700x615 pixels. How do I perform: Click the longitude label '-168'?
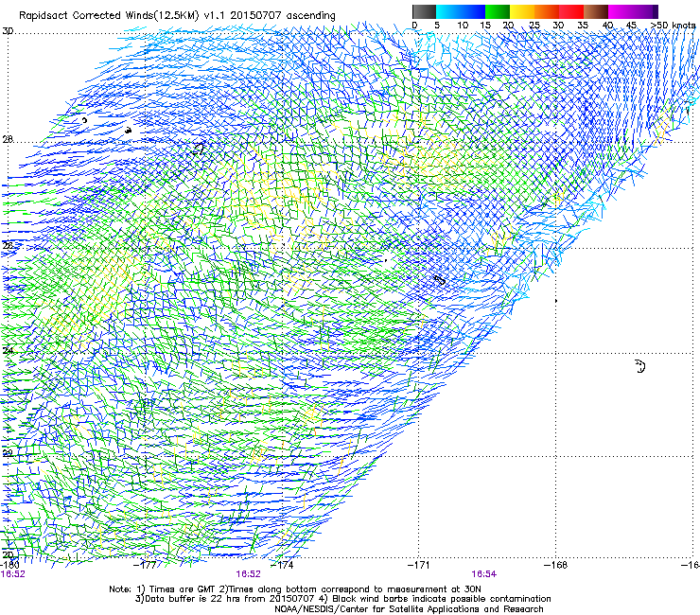[x=555, y=565]
